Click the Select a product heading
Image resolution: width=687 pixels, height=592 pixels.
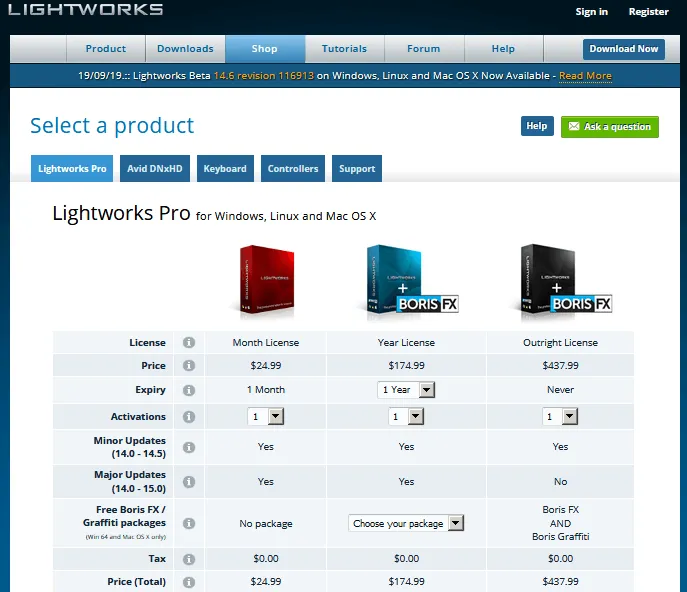coord(112,126)
